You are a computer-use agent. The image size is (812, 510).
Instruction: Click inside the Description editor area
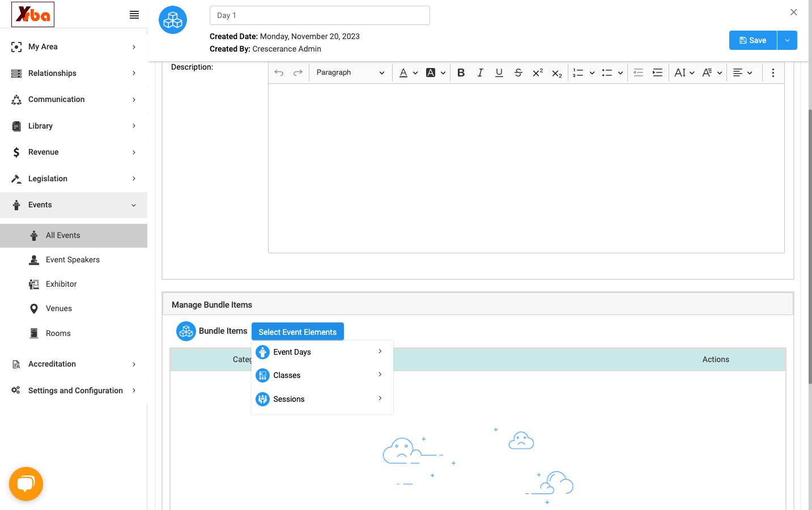[526, 168]
